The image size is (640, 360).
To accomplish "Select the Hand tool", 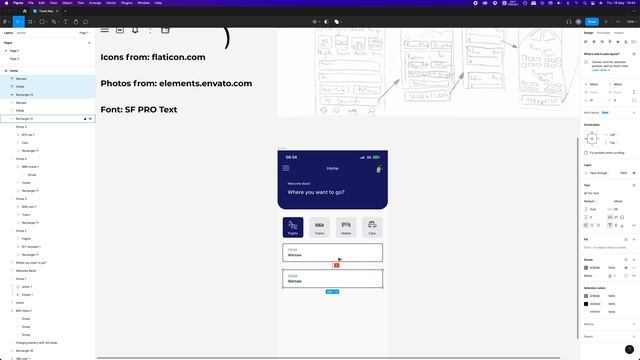I will (76, 22).
